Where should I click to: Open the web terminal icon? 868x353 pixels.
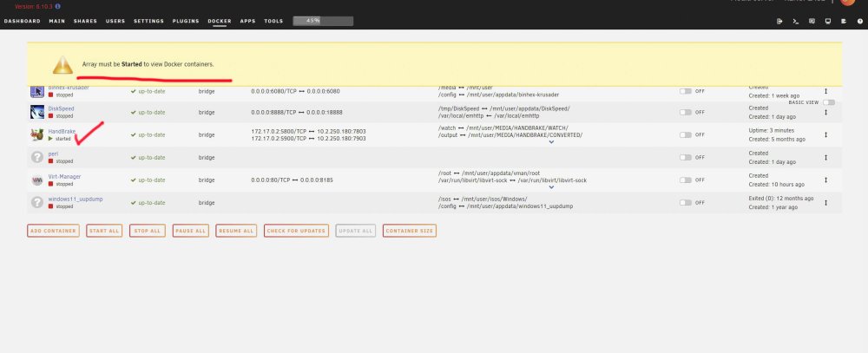(795, 21)
